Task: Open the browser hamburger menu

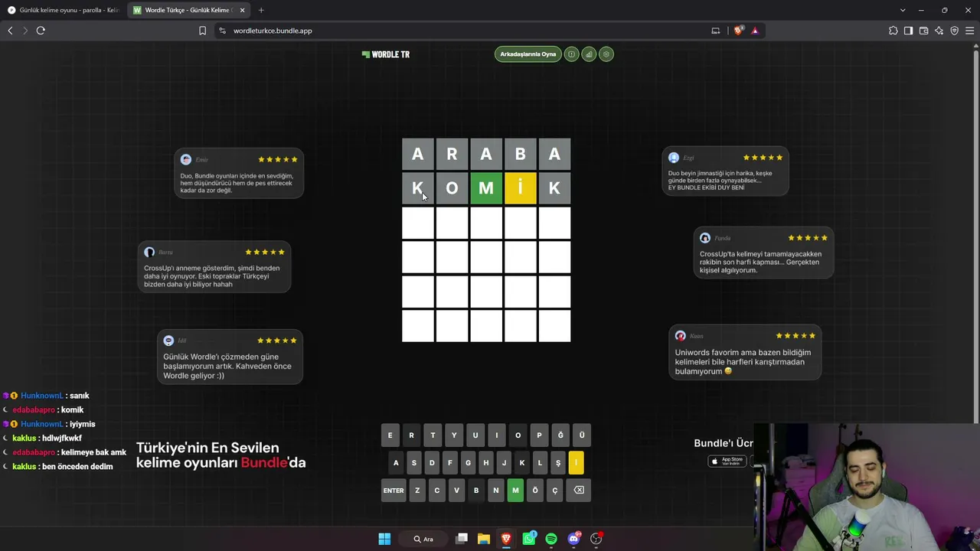Action: click(x=969, y=31)
